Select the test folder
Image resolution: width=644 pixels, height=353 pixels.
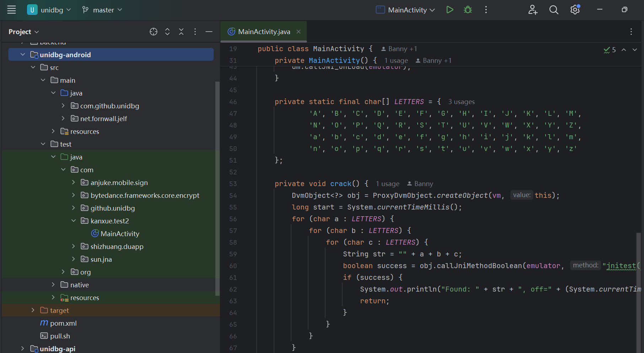(66, 144)
